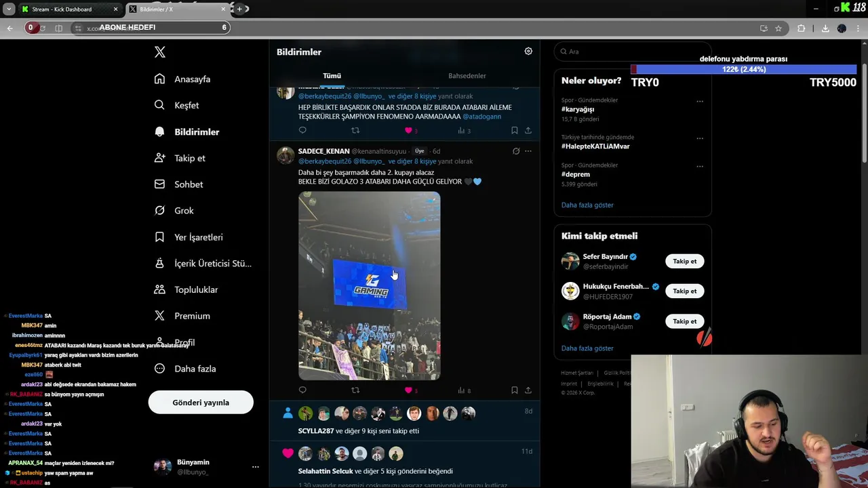This screenshot has width=868, height=488.
Task: Click the Premium X icon
Action: tap(160, 316)
